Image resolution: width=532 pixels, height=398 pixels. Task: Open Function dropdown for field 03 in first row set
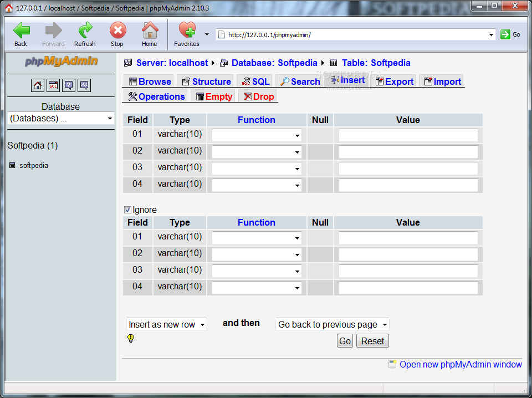(257, 169)
